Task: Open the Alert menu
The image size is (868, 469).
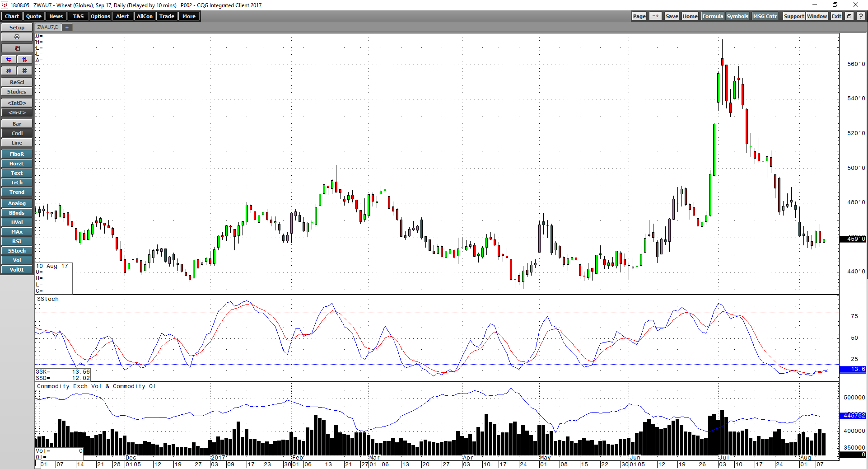Action: [x=122, y=16]
